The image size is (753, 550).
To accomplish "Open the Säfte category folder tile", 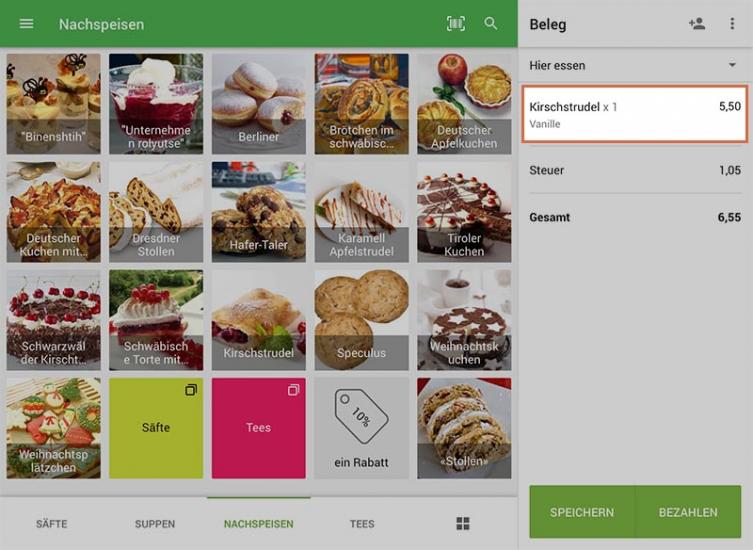I will click(156, 428).
